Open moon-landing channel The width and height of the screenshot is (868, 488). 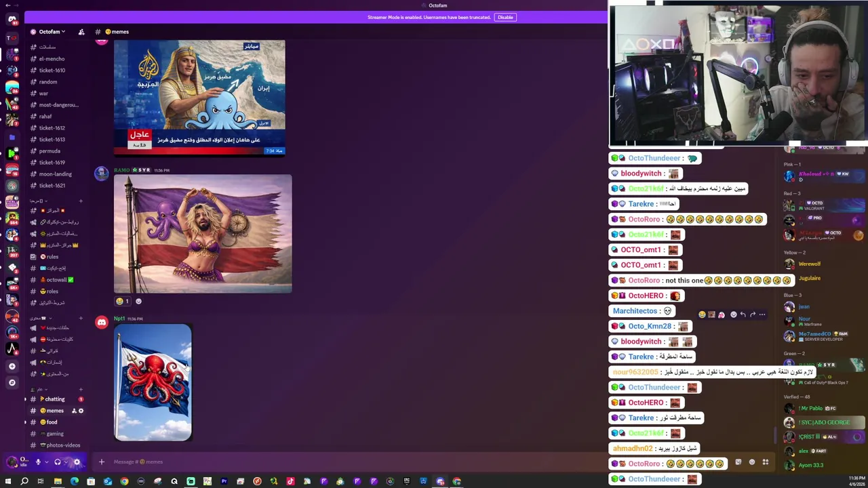57,174
